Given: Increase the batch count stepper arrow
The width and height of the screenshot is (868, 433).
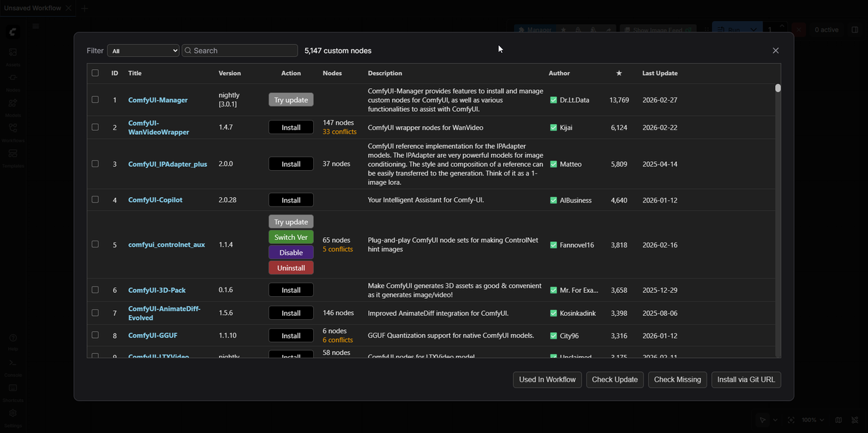Looking at the screenshot, I should click(x=782, y=26).
